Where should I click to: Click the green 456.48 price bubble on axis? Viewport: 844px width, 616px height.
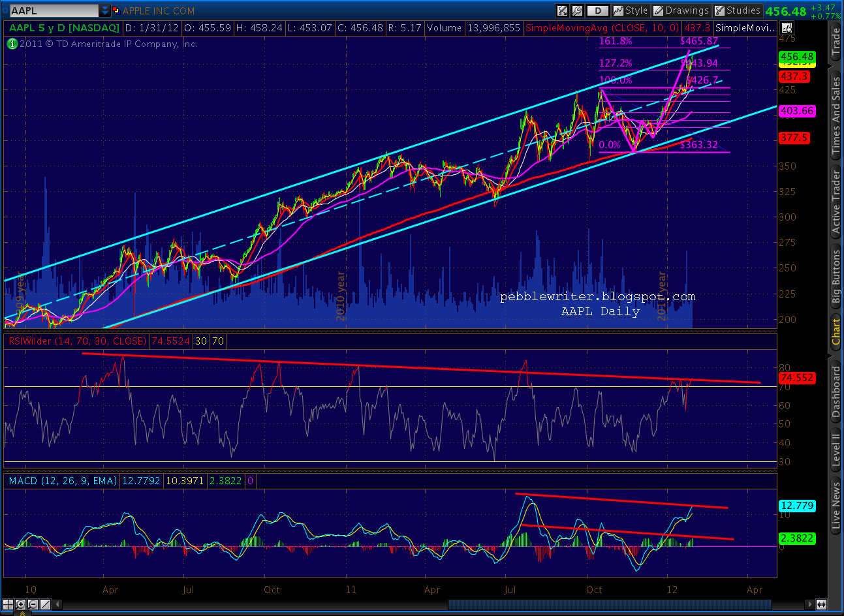pyautogui.click(x=797, y=57)
